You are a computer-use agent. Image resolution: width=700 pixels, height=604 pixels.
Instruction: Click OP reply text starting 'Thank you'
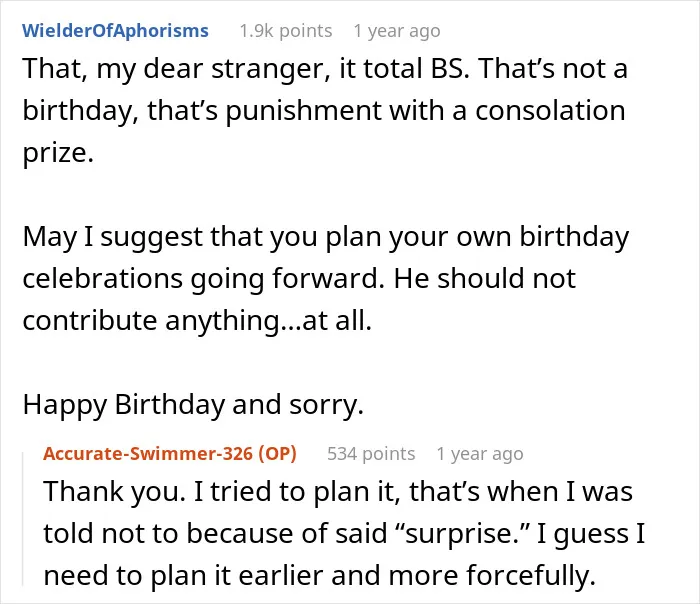[x=344, y=533]
